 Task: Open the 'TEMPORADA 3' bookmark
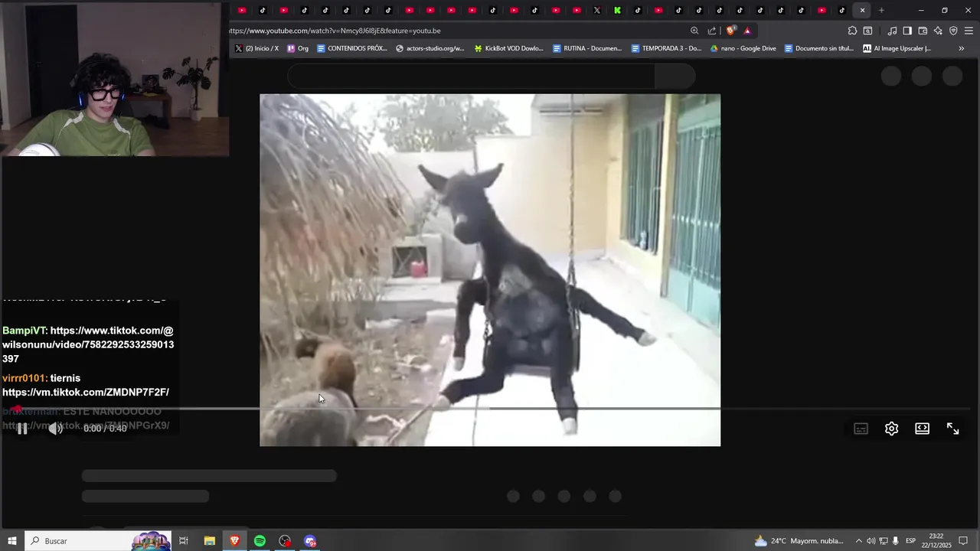click(x=666, y=48)
